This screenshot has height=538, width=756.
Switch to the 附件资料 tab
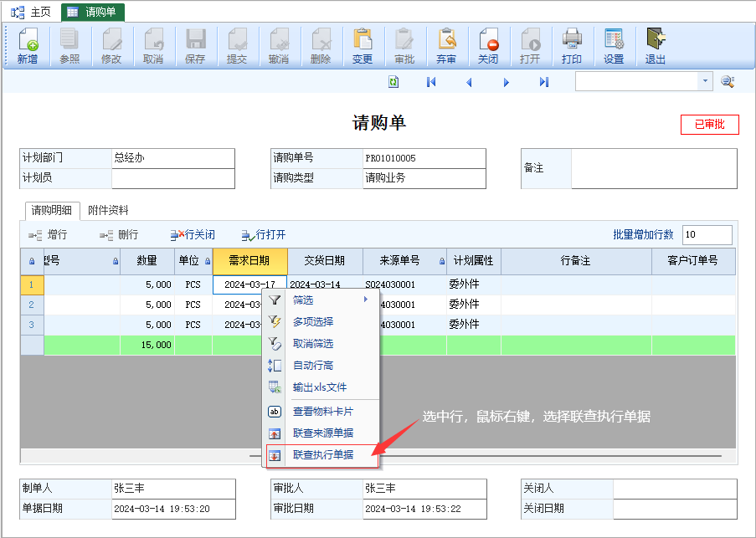pos(108,210)
